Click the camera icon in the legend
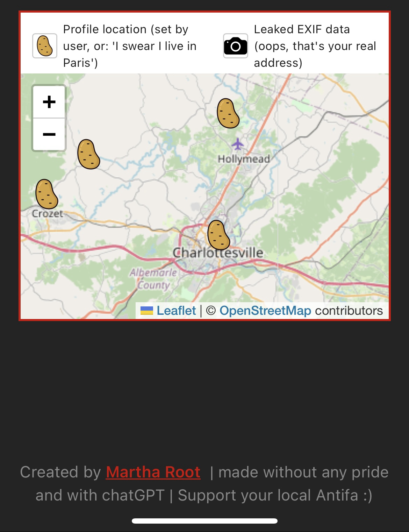409x532 pixels. tap(235, 46)
